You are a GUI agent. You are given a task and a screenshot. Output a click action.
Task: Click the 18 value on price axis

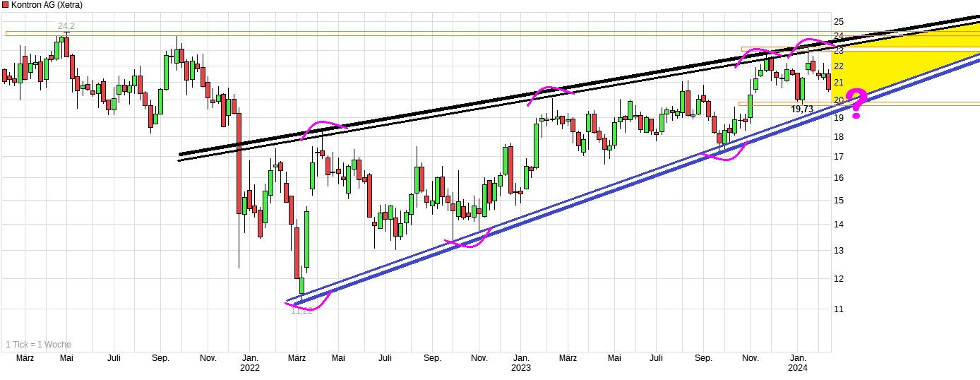pos(839,136)
